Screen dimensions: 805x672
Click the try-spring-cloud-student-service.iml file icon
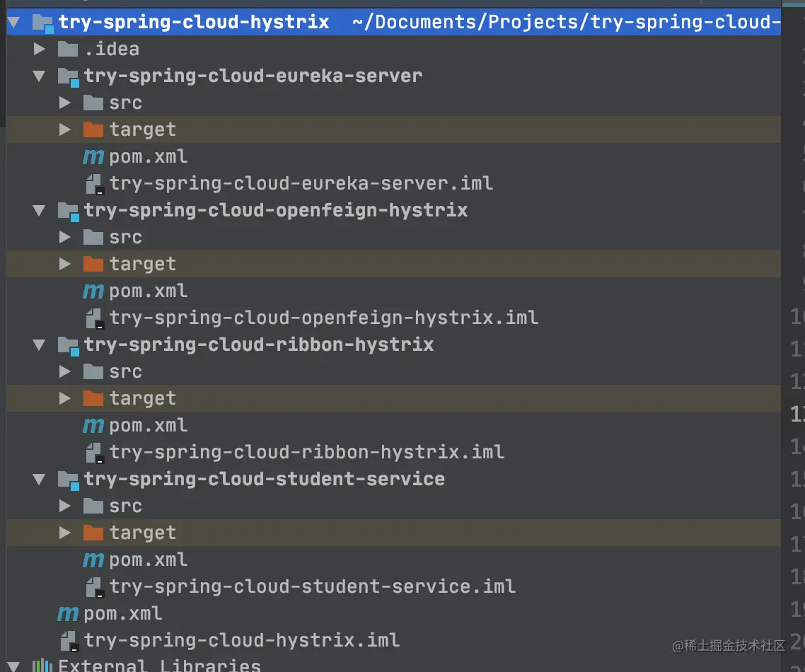95,588
